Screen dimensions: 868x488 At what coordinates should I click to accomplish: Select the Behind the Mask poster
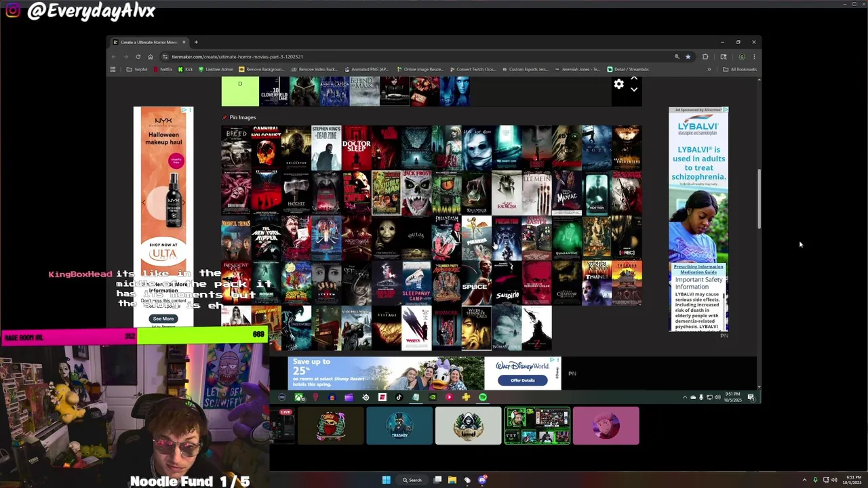click(364, 91)
